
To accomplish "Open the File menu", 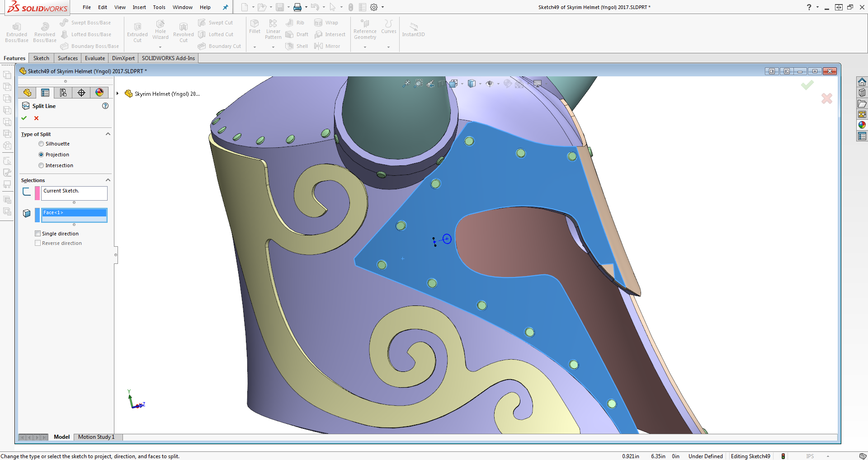I will click(87, 7).
